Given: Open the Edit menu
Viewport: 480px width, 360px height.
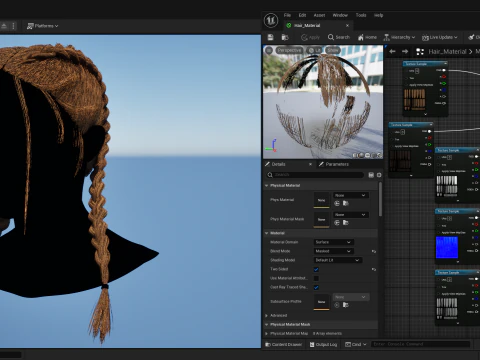Looking at the screenshot, I should 302,15.
